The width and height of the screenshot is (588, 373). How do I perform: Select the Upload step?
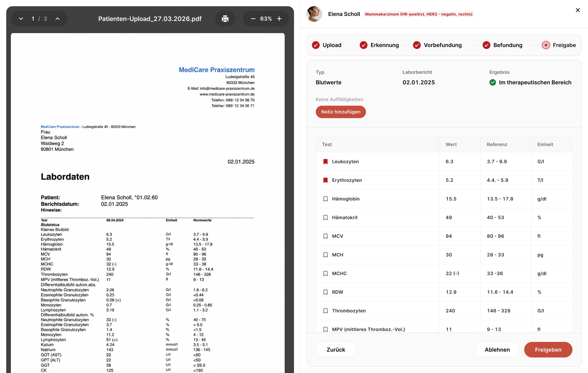click(x=327, y=45)
